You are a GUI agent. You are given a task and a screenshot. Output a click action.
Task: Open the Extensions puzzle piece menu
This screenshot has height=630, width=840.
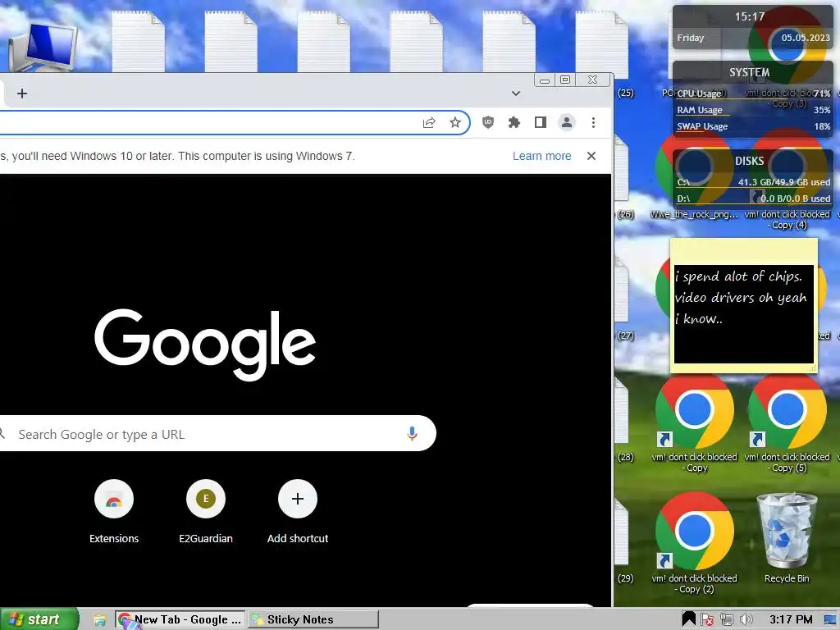514,123
